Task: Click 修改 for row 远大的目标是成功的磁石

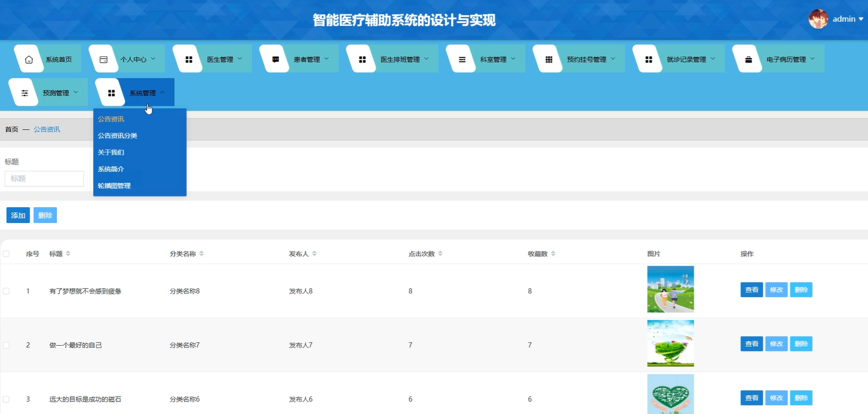Action: tap(777, 398)
